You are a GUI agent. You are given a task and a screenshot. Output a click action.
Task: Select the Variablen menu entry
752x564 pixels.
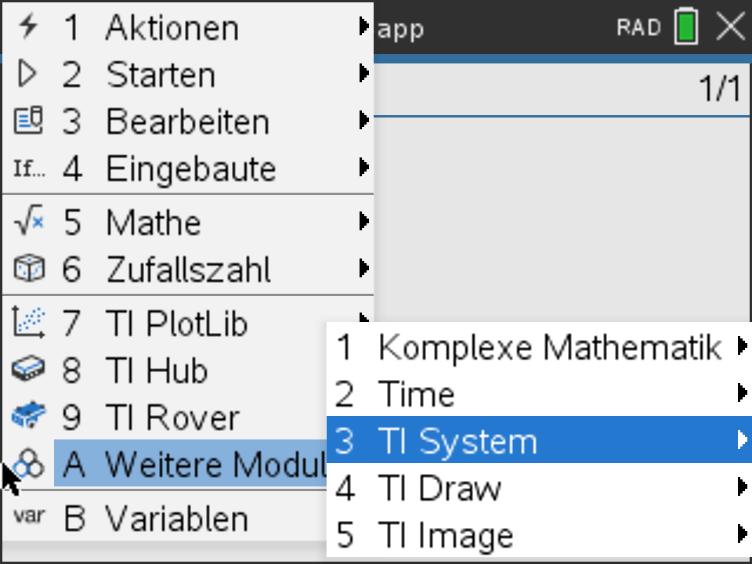(x=177, y=518)
